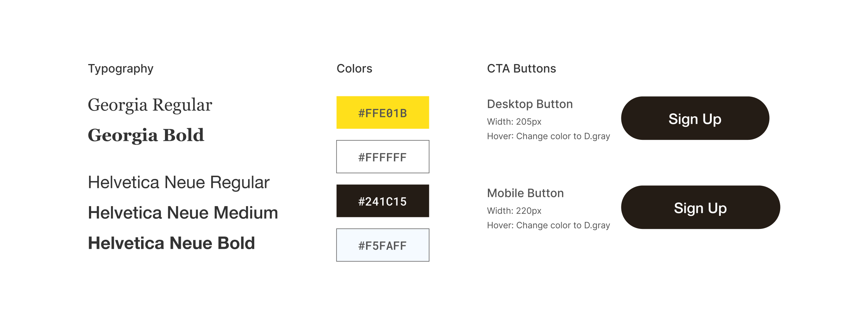Click the Helvetica Neue Regular text sample
868x322 pixels.
pos(179,183)
